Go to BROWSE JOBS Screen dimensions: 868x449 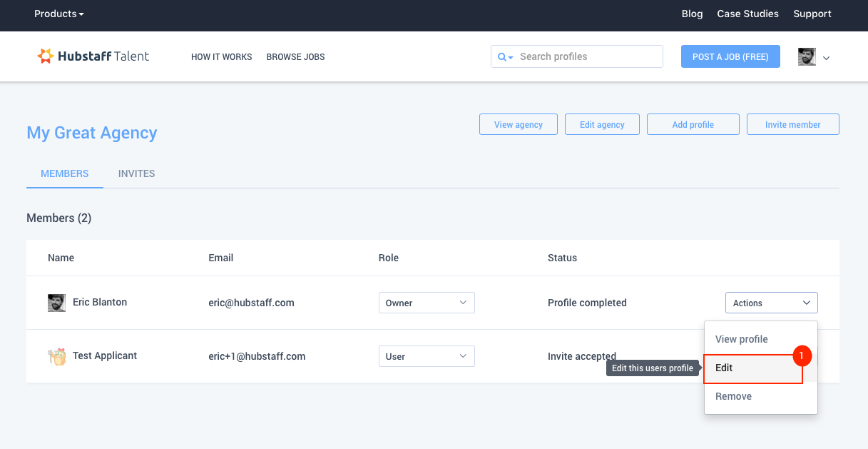[x=295, y=57]
